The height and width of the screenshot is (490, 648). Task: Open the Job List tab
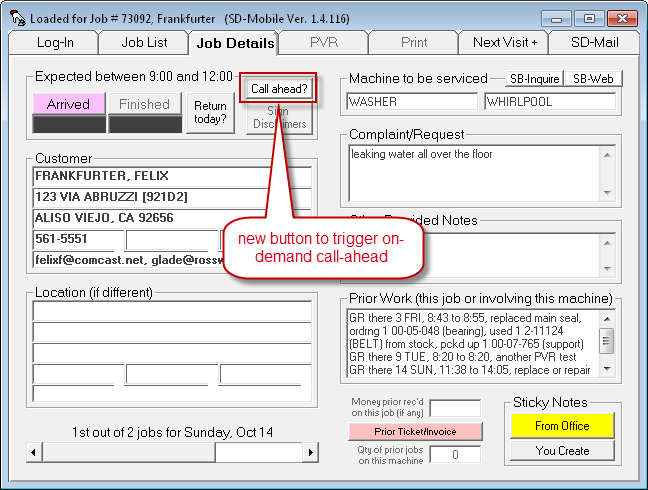[144, 42]
